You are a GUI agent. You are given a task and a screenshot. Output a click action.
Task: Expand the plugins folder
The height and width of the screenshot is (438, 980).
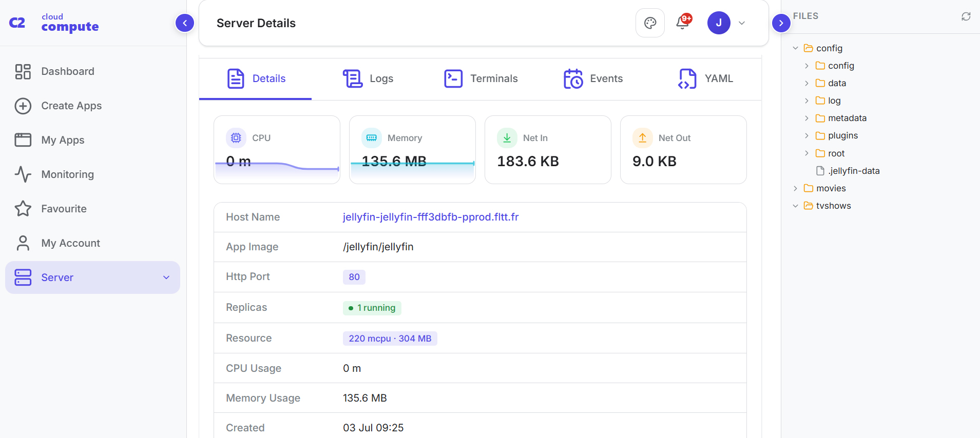pyautogui.click(x=806, y=135)
